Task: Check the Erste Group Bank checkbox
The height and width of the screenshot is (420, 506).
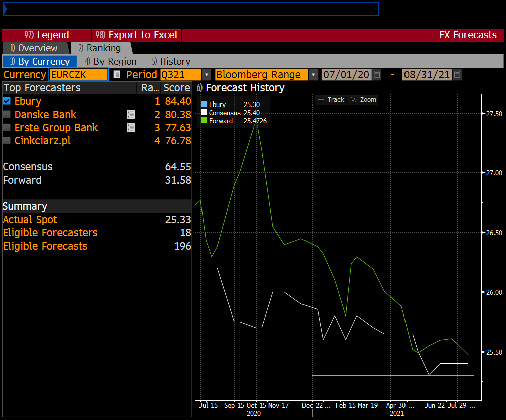Action: point(7,127)
